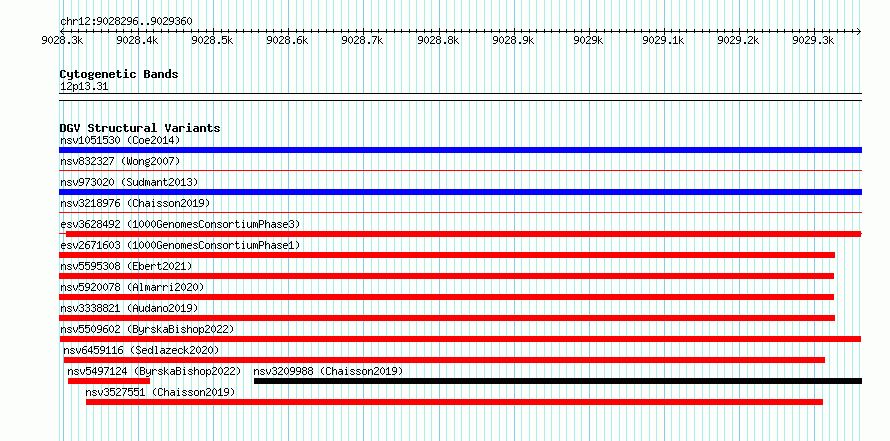The width and height of the screenshot is (890, 441).
Task: Click the Cytogenetic Bands track title
Action: (x=119, y=74)
